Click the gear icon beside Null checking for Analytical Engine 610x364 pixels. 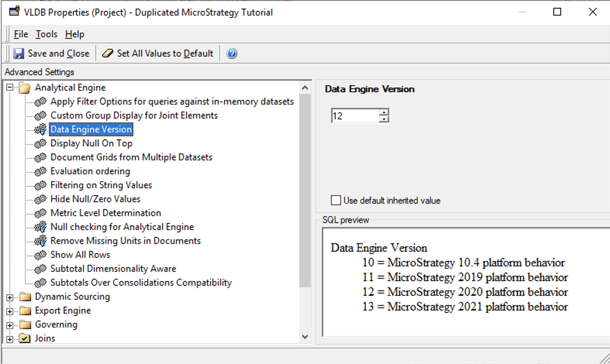tap(40, 227)
